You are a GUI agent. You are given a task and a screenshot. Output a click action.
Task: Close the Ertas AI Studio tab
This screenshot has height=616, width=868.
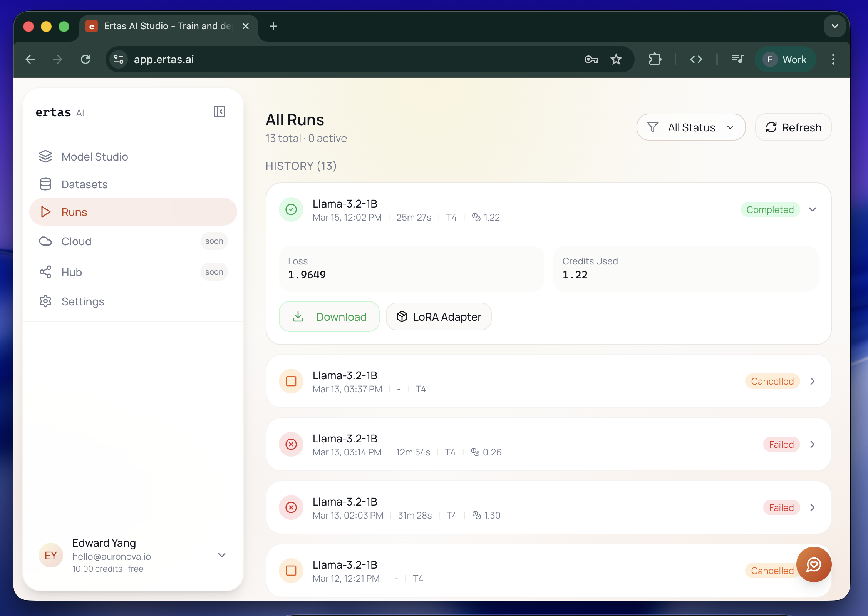tap(246, 26)
